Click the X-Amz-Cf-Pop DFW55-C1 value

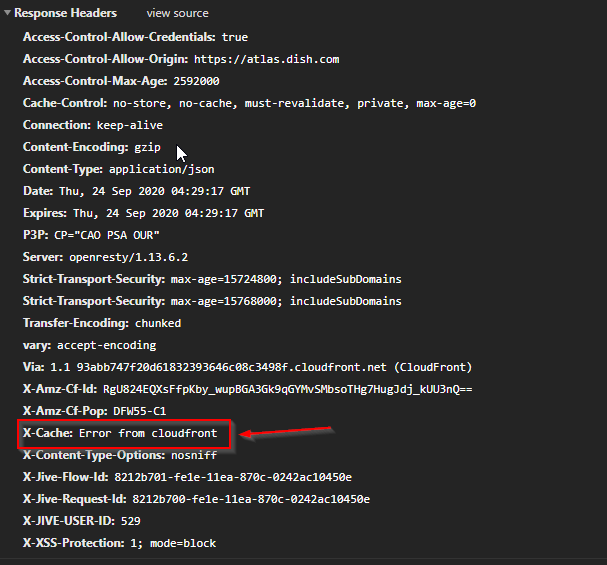coord(139,411)
